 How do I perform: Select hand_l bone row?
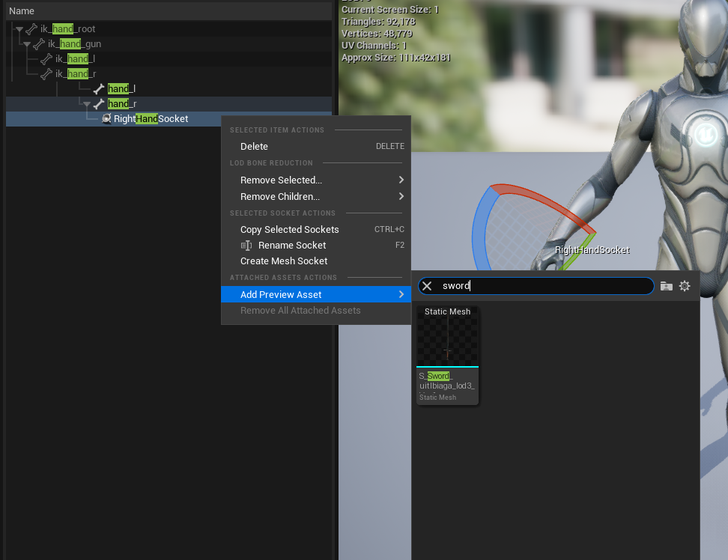tap(169, 88)
